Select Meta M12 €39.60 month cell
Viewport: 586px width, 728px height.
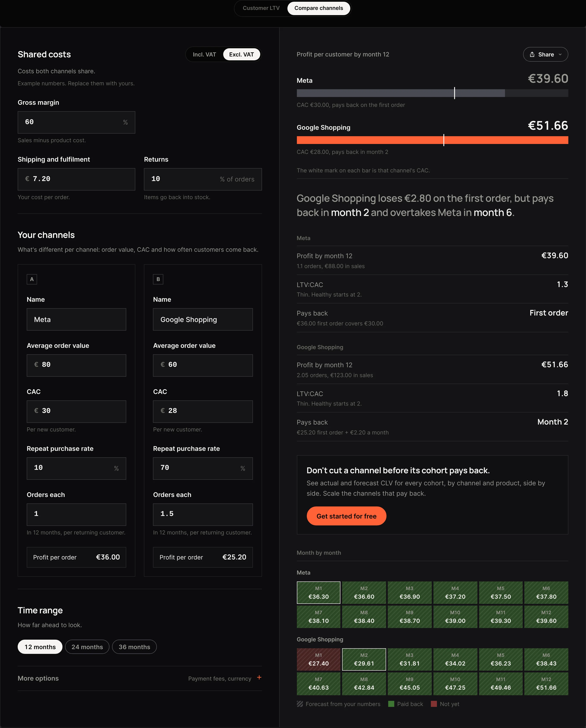(546, 617)
